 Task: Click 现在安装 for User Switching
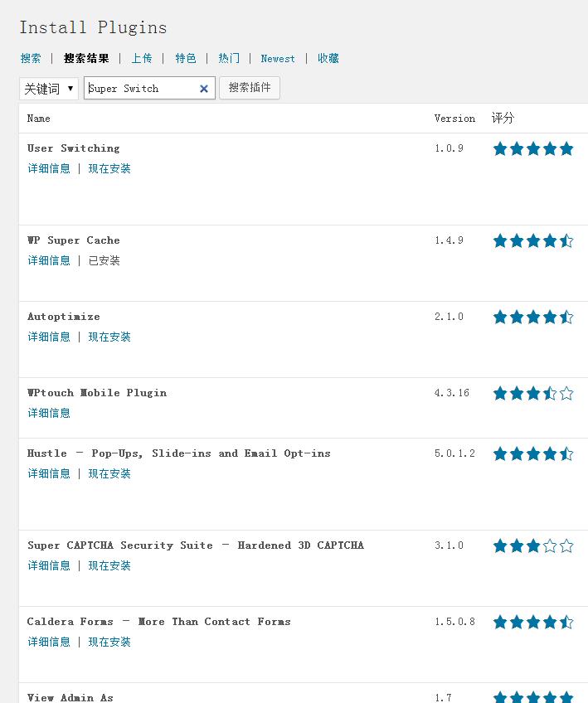pos(109,168)
